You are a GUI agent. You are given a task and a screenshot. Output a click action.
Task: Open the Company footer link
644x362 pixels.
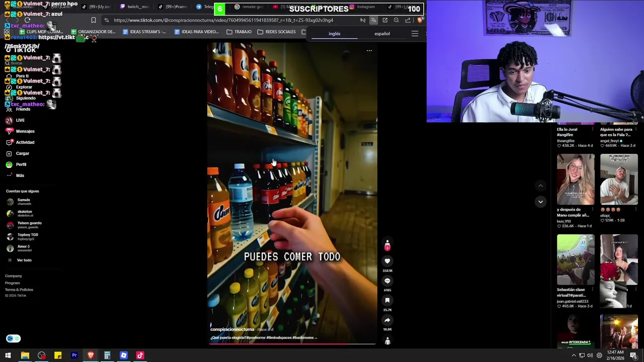coord(14,276)
